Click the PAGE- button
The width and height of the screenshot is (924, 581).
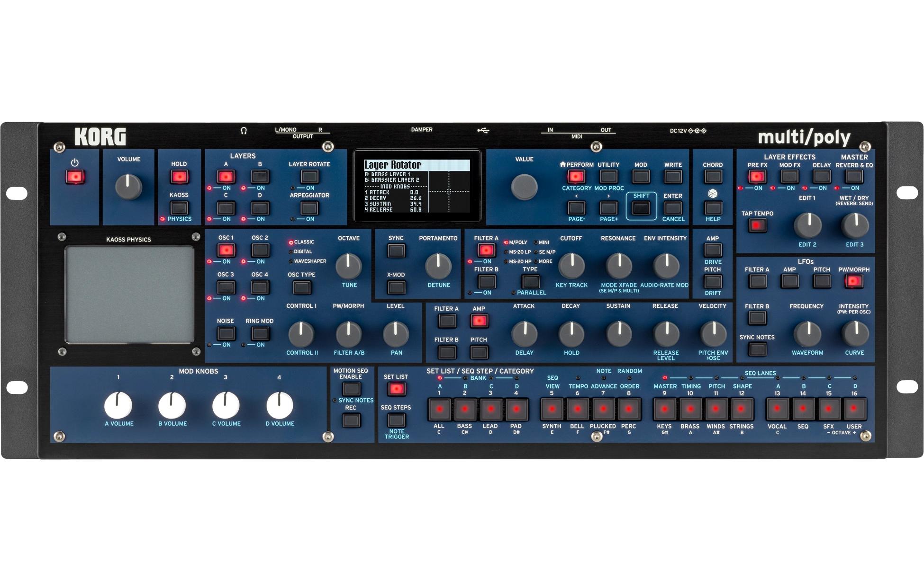tap(576, 208)
